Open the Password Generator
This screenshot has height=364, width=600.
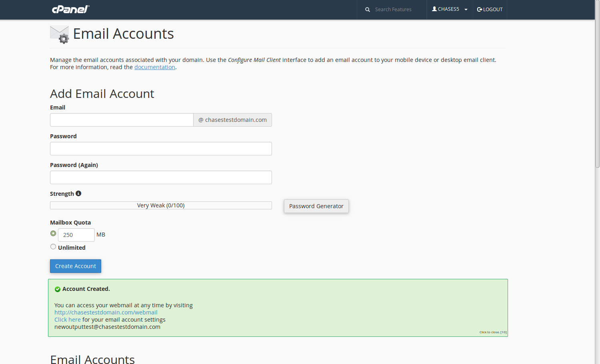[x=316, y=206]
